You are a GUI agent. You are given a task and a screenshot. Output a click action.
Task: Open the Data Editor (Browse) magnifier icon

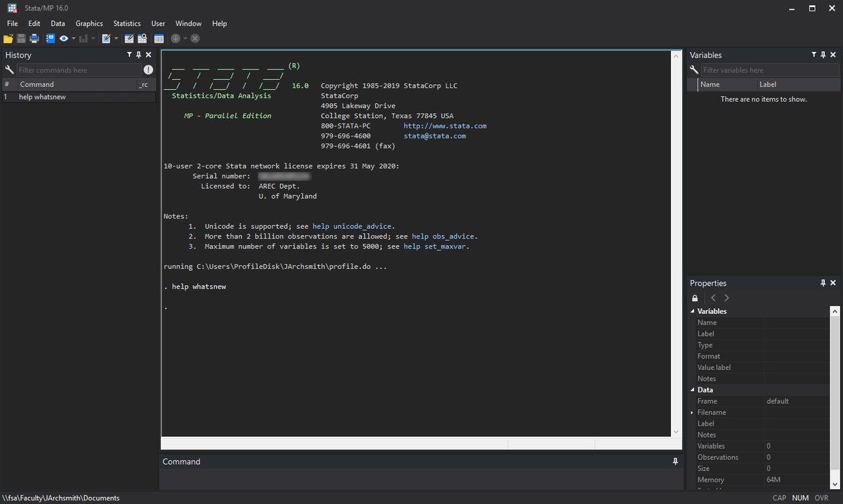[x=142, y=39]
